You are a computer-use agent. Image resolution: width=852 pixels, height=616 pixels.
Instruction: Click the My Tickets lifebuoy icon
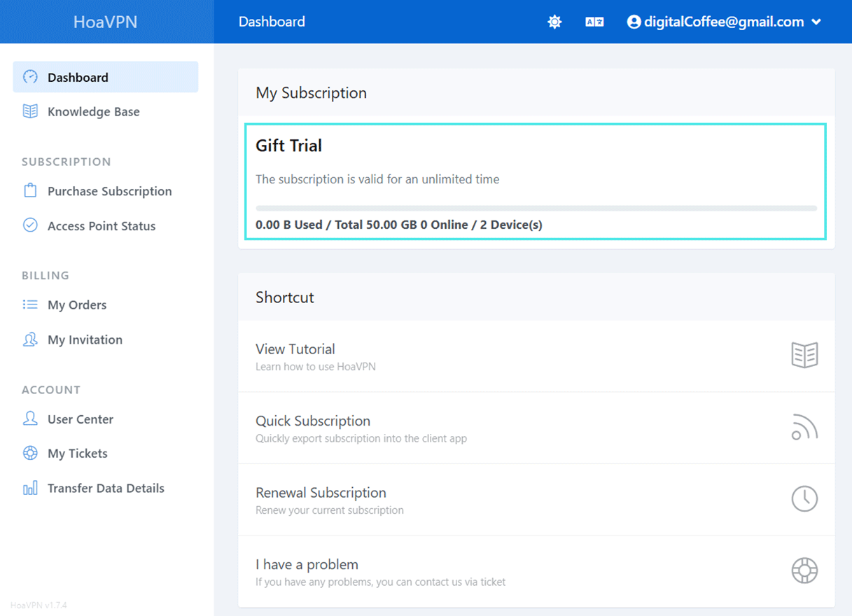coord(30,454)
